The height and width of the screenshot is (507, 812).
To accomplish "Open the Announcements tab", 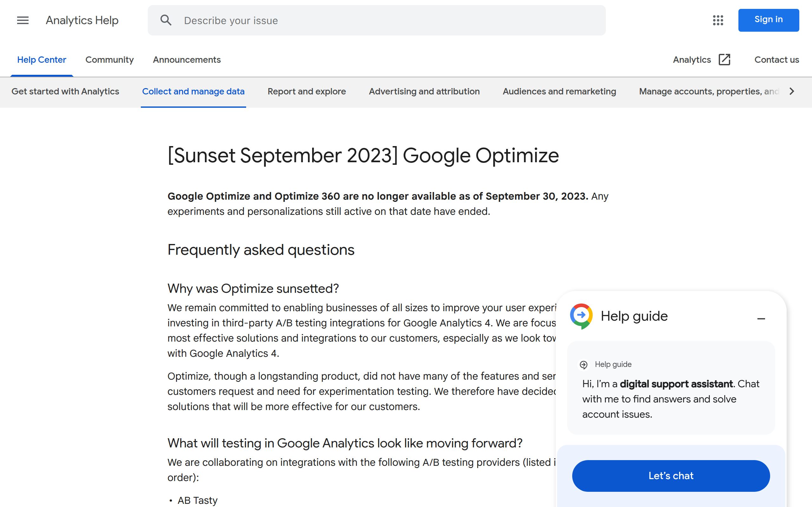I will tap(187, 59).
